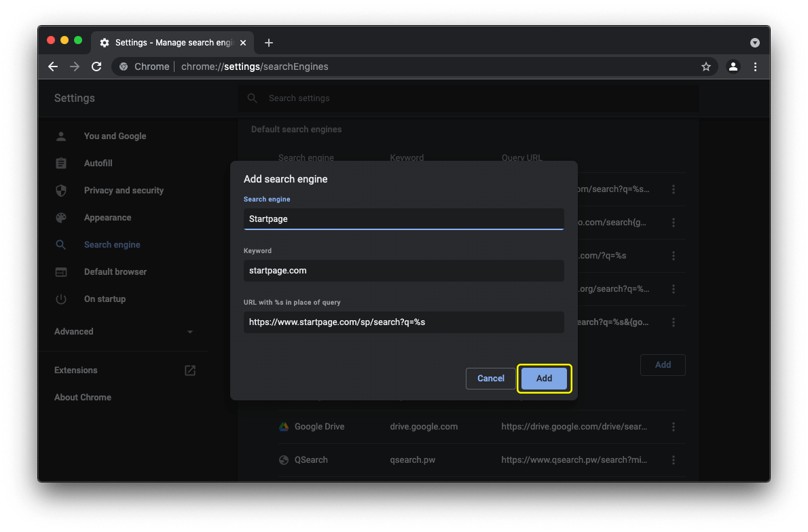Click the Extensions external-link icon

coord(190,370)
